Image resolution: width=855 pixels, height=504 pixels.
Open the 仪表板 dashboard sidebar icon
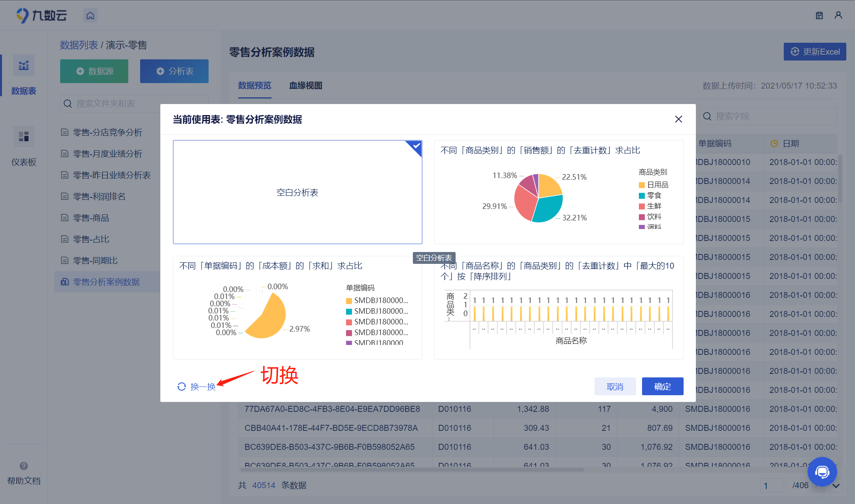24,137
